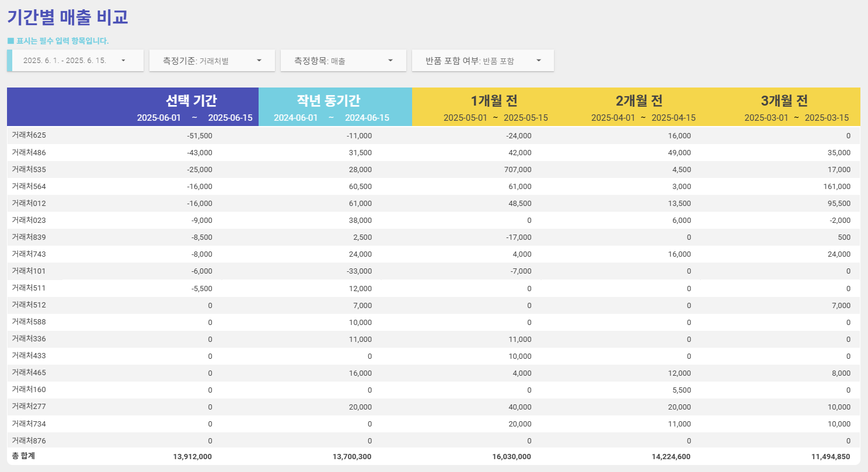Click the 선택 기간 column header

191,100
